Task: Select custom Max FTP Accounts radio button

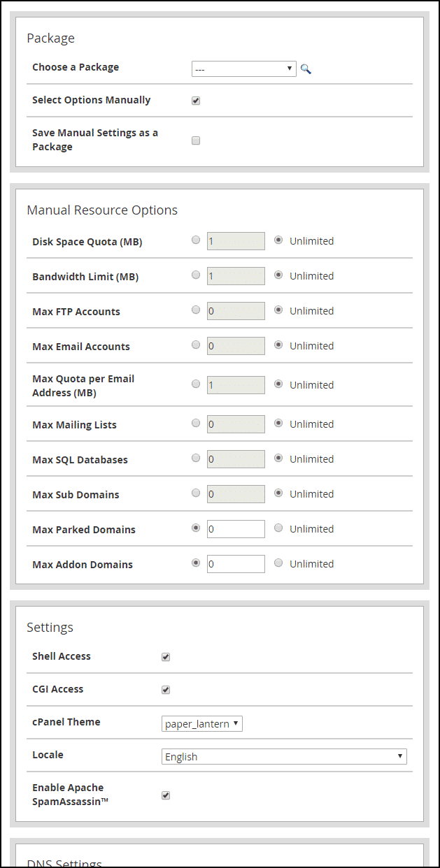Action: point(196,310)
